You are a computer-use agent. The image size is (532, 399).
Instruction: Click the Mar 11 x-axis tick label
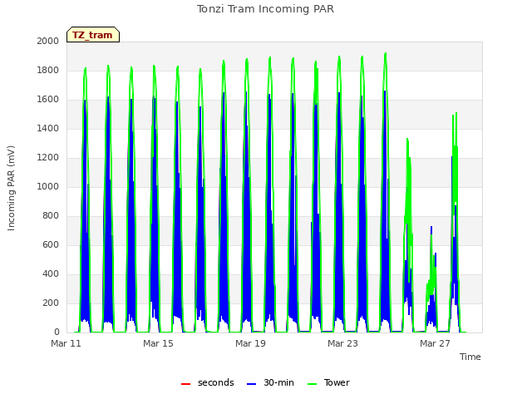[x=66, y=343]
